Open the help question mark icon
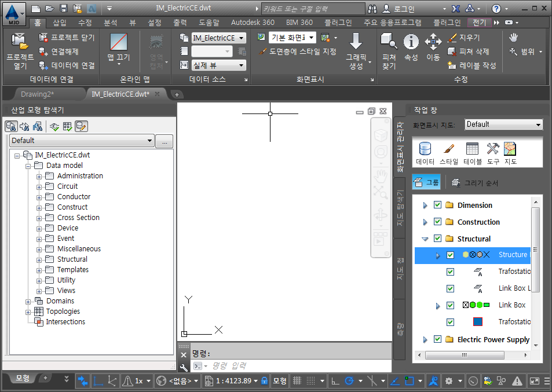Screen dimensions: 552x392 (x=496, y=9)
